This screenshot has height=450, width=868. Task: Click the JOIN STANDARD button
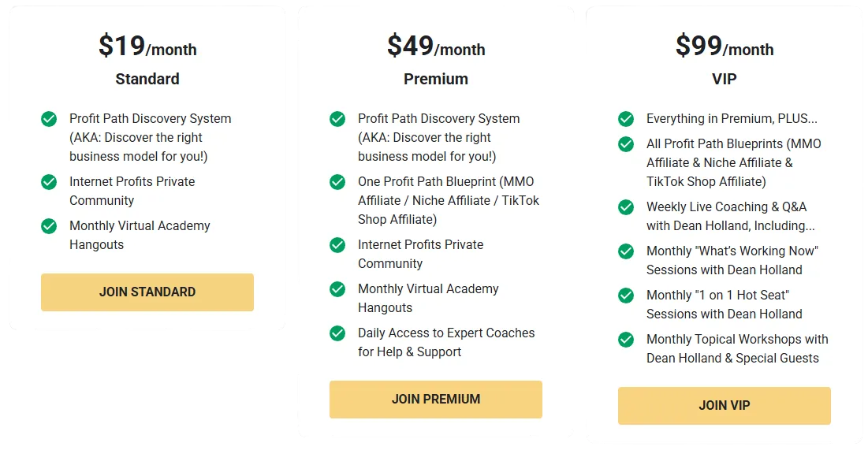pos(147,292)
